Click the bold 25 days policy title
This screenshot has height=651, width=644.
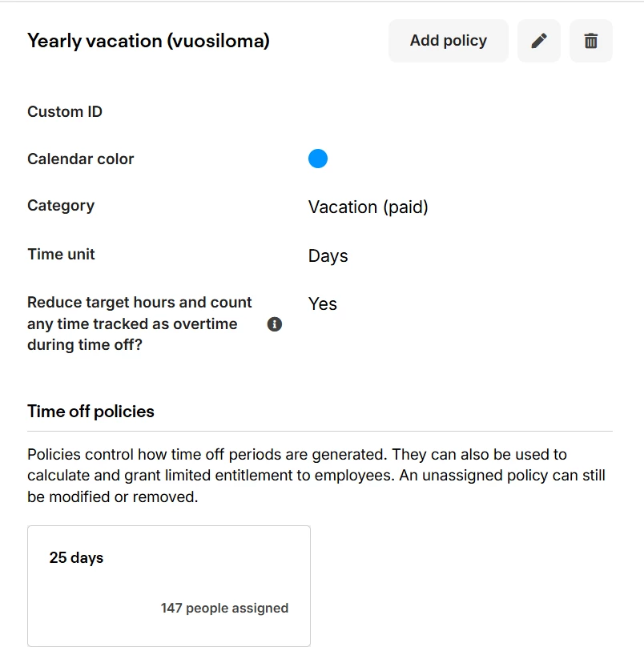[x=76, y=557]
